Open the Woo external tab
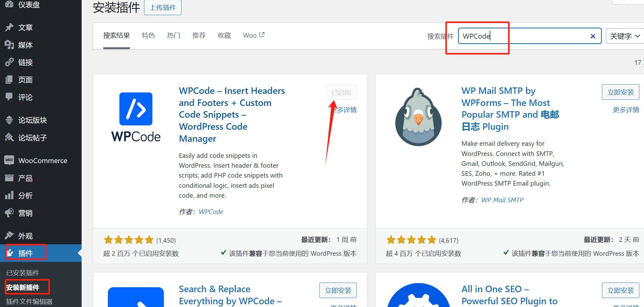 point(254,36)
